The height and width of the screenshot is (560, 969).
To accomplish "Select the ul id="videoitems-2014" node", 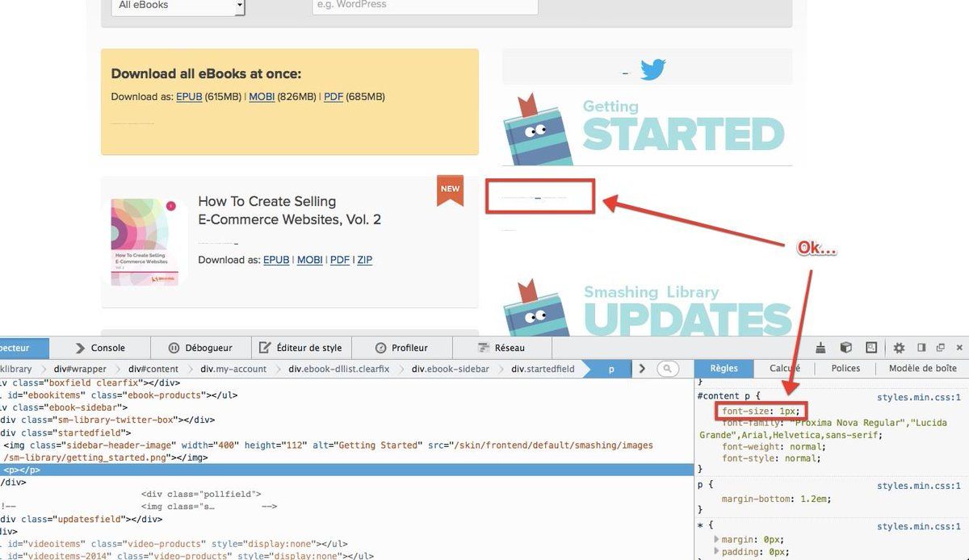I will coord(187,557).
